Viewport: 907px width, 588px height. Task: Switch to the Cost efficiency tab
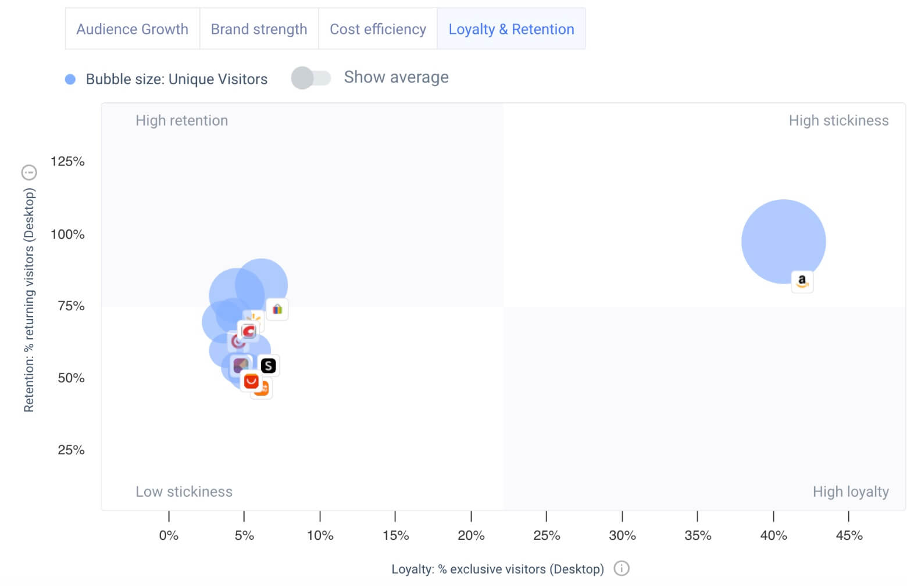click(378, 28)
